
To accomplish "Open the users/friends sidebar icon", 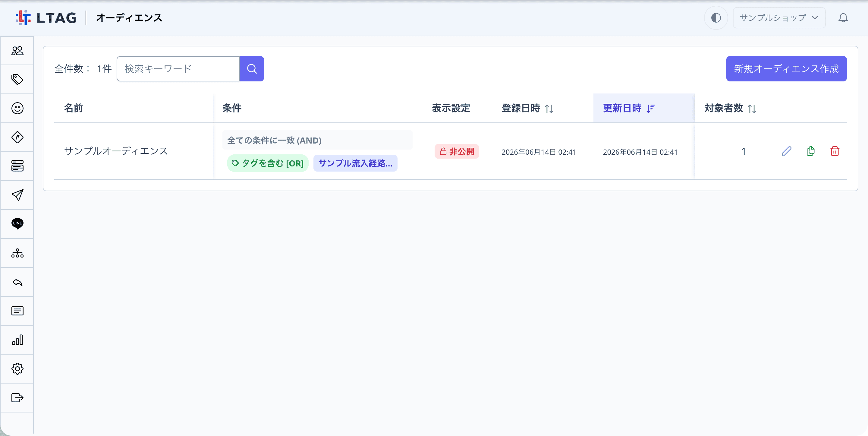I will click(17, 51).
